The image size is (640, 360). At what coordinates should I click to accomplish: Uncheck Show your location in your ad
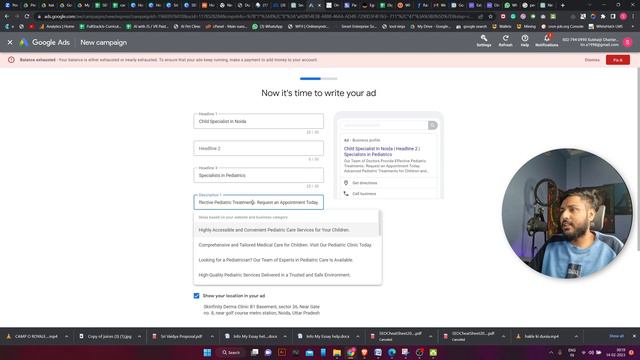196,296
